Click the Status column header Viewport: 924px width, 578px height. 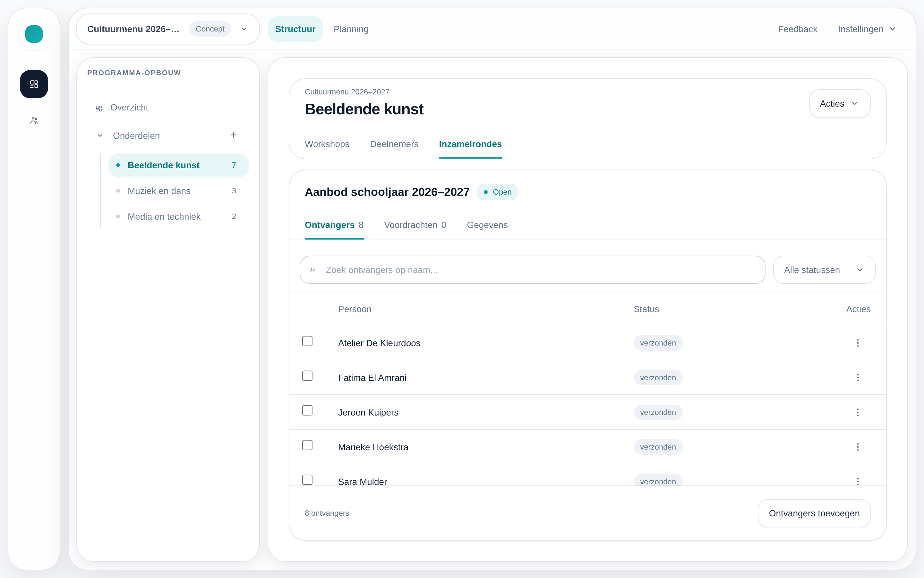[646, 309]
